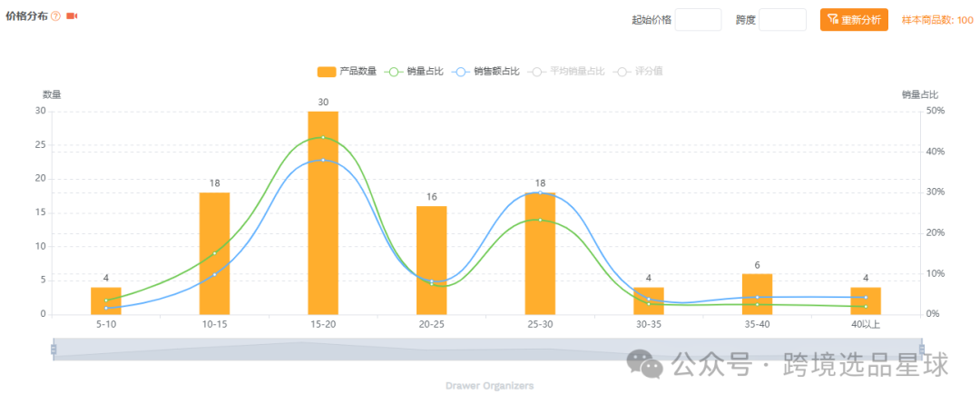Click the 15-20 axis label

pyautogui.click(x=323, y=325)
